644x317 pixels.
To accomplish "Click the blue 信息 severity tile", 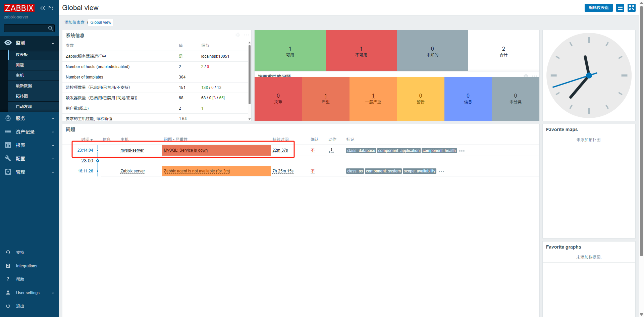I will tap(468, 99).
